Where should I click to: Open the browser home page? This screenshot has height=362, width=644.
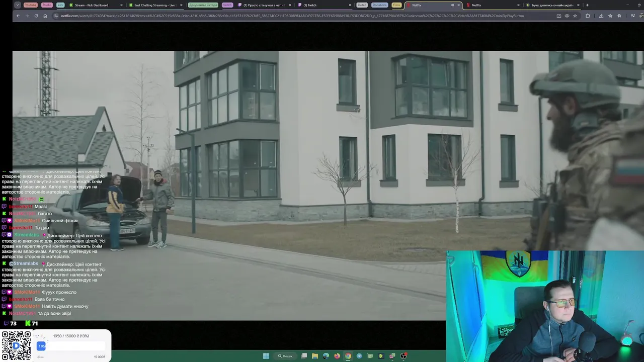(45, 16)
